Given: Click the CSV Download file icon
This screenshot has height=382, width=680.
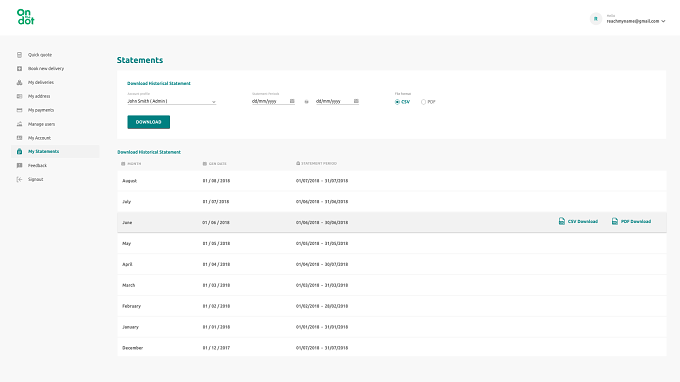Looking at the screenshot, I should pyautogui.click(x=562, y=221).
